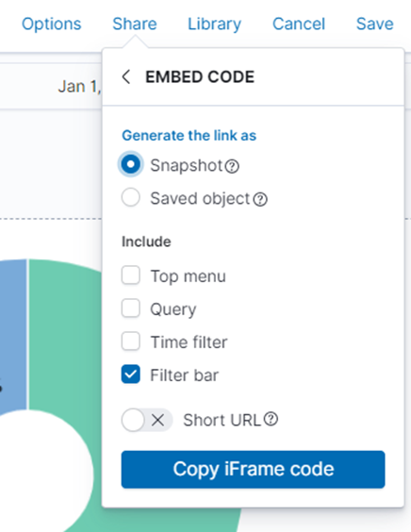Check the Query checkbox
Image resolution: width=411 pixels, height=532 pixels.
[130, 308]
